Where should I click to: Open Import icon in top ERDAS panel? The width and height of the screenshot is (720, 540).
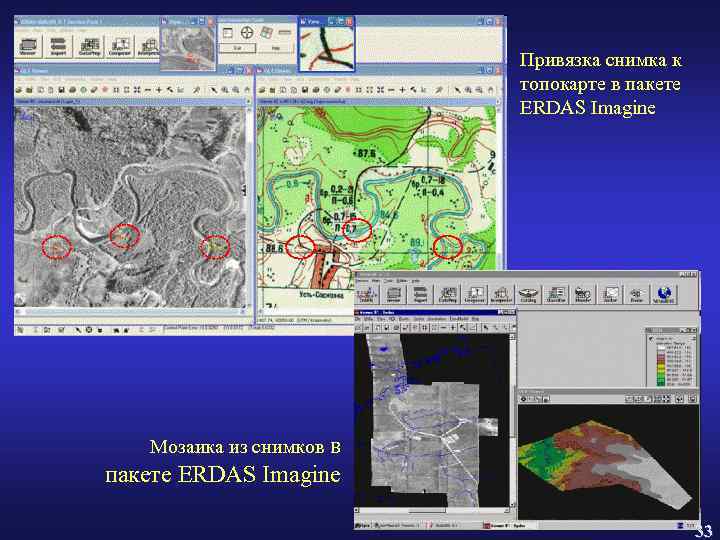coord(58,46)
